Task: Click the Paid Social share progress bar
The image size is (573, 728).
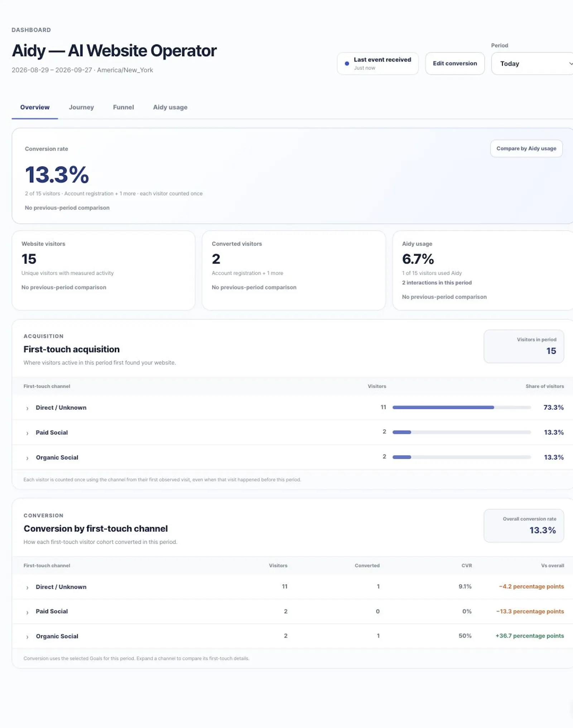Action: (x=462, y=432)
